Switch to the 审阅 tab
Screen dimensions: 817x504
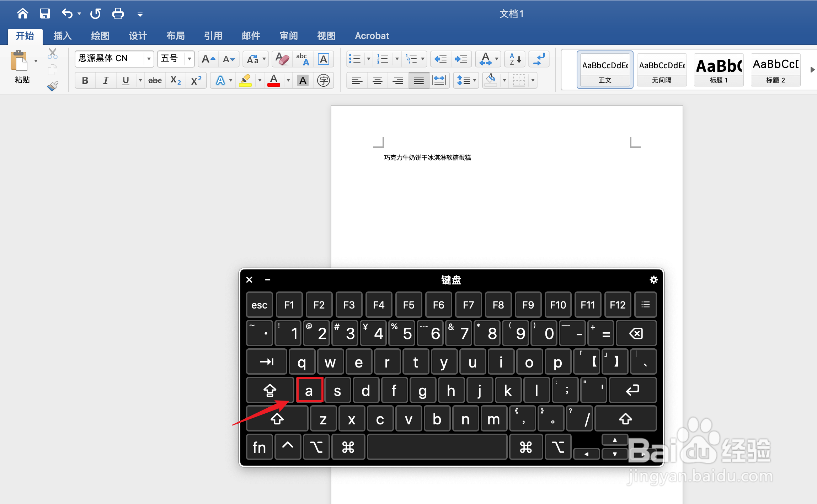(288, 36)
